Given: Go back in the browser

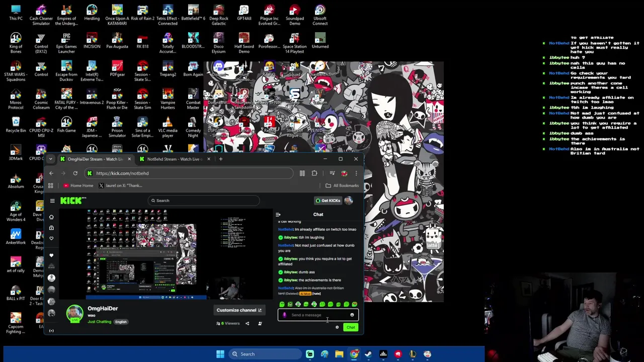Looking at the screenshot, I should [51, 173].
